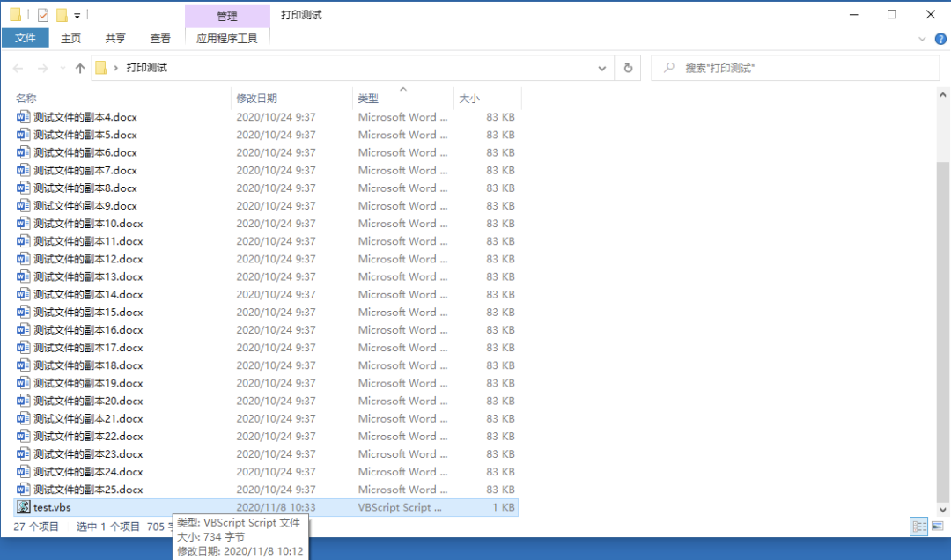951x560 pixels.
Task: Select file name 测试文件的副本16.docx
Action: click(x=88, y=330)
